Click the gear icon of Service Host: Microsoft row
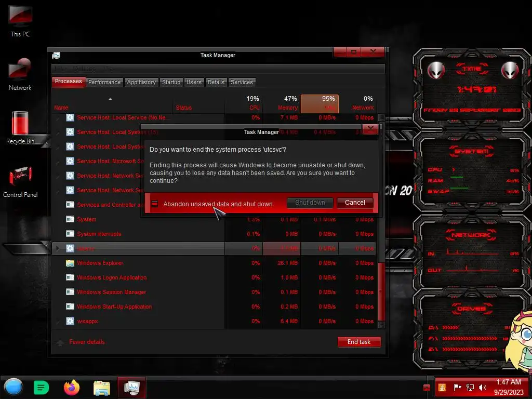Image resolution: width=532 pixels, height=399 pixels. pyautogui.click(x=70, y=161)
